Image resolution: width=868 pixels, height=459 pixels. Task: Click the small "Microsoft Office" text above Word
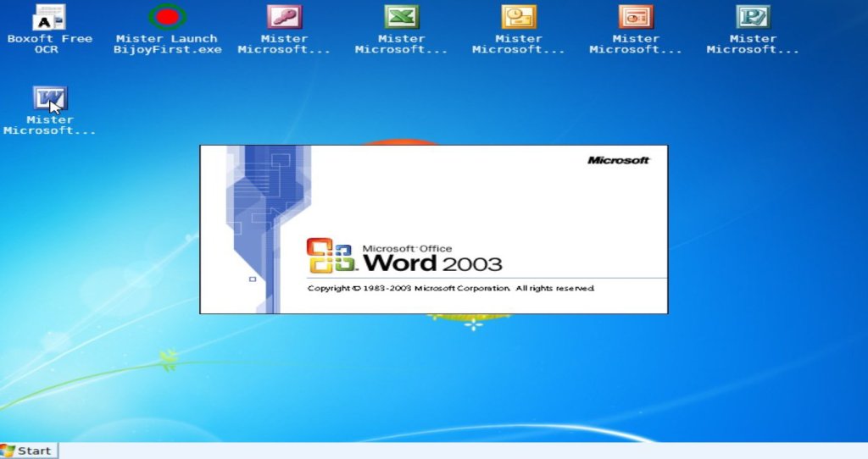coord(407,248)
